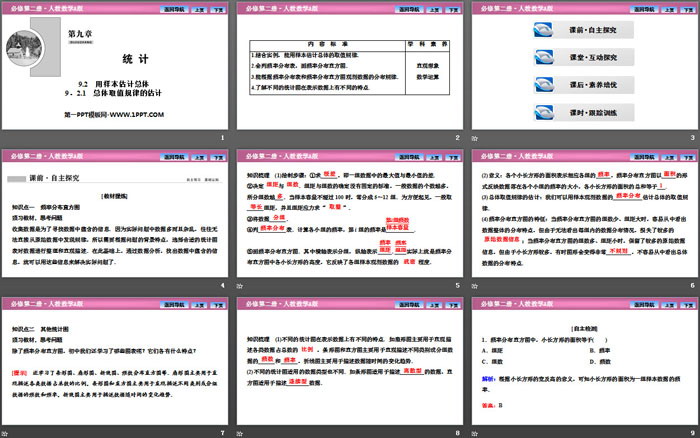Choose answer option B 频率 on slide 9
Image resolution: width=700 pixels, height=438 pixels.
602,350
